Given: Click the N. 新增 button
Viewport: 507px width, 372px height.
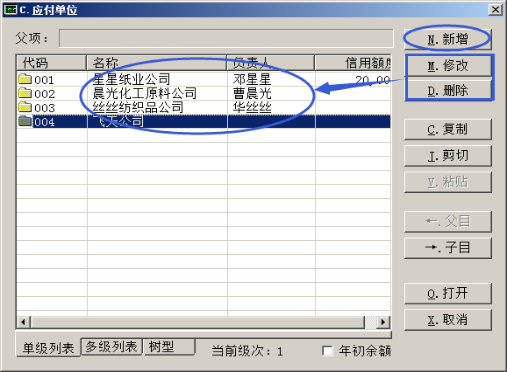Looking at the screenshot, I should click(x=448, y=39).
